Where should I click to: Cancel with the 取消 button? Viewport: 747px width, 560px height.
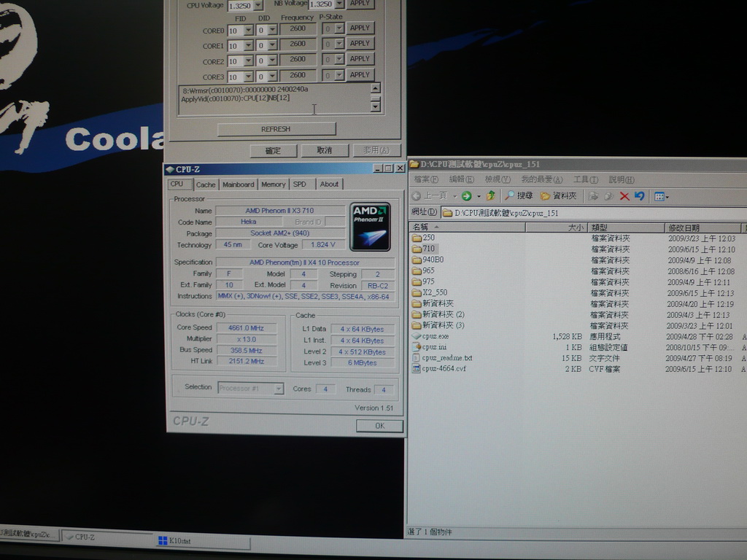click(325, 150)
